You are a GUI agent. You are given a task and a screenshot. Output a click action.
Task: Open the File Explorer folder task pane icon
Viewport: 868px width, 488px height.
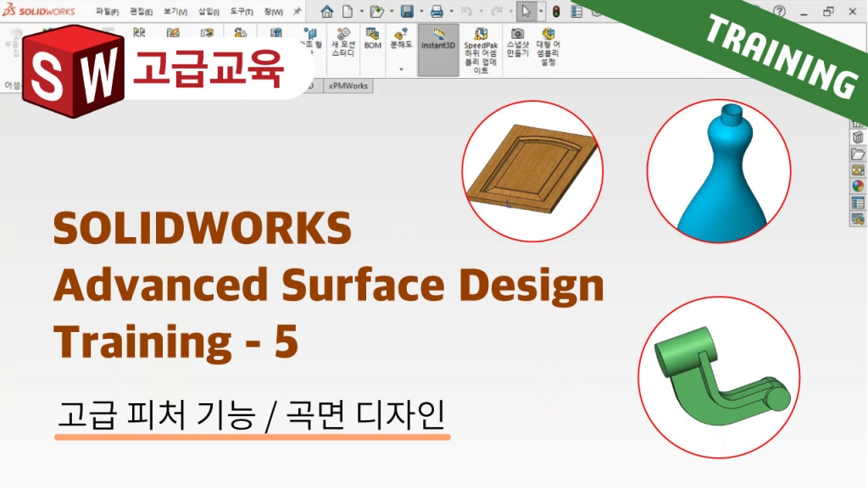[858, 154]
